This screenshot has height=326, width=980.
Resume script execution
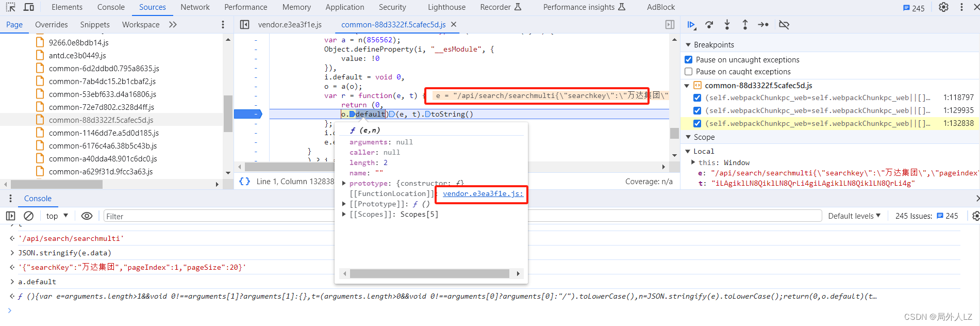pyautogui.click(x=691, y=24)
